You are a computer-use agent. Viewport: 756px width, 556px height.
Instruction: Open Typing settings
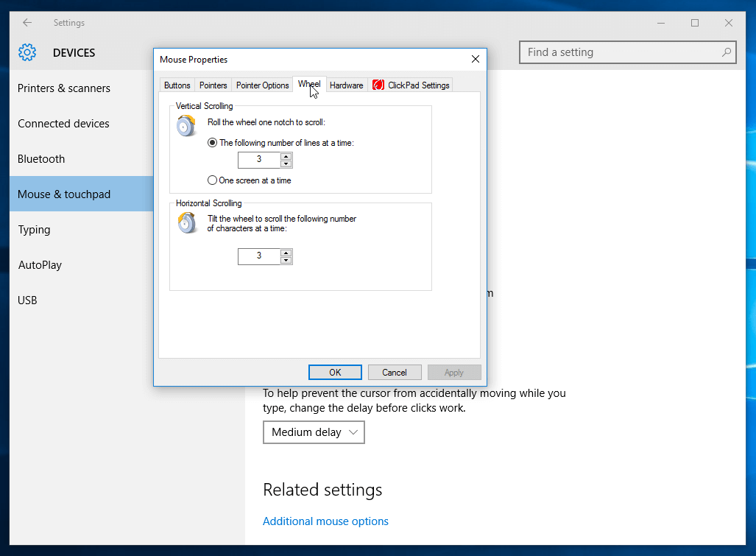[82, 230]
